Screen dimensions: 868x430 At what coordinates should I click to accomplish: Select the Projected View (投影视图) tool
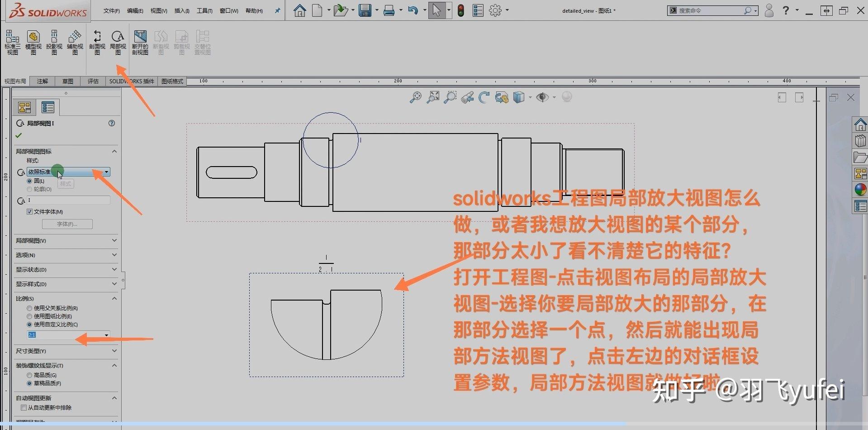pos(54,43)
